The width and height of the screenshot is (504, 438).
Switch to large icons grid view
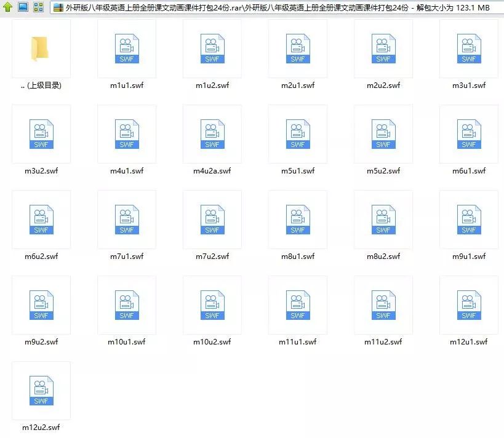pos(38,7)
